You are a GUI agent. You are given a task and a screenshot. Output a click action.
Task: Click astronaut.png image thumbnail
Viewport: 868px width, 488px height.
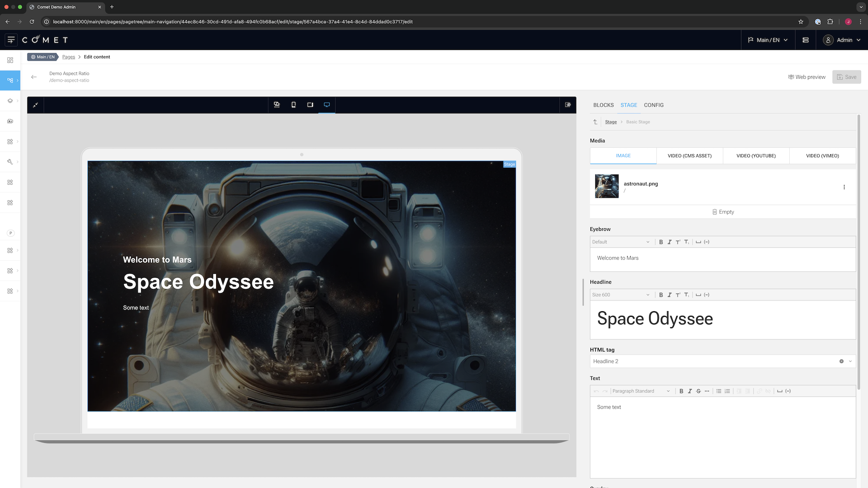click(x=607, y=186)
